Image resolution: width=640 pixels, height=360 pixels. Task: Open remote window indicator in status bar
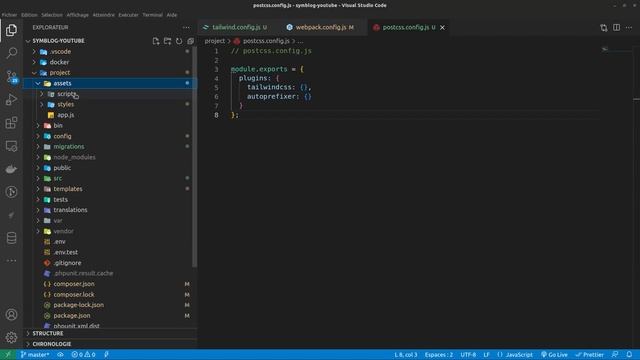click(x=7, y=355)
